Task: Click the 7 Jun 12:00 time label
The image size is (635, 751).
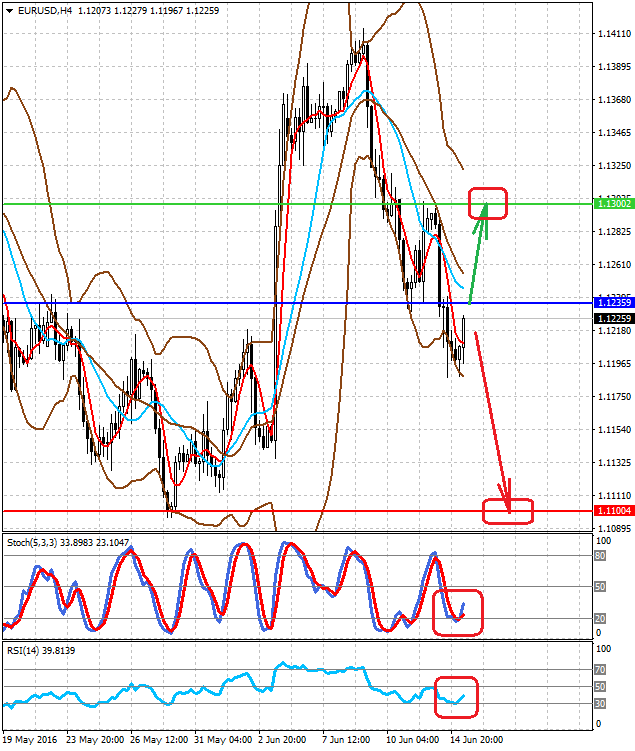Action: pos(346,740)
